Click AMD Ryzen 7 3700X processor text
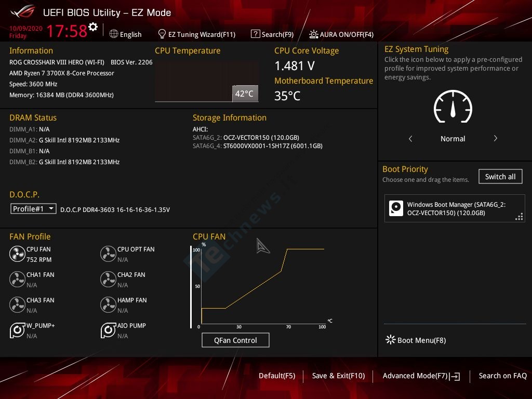This screenshot has height=399, width=532. click(x=62, y=73)
